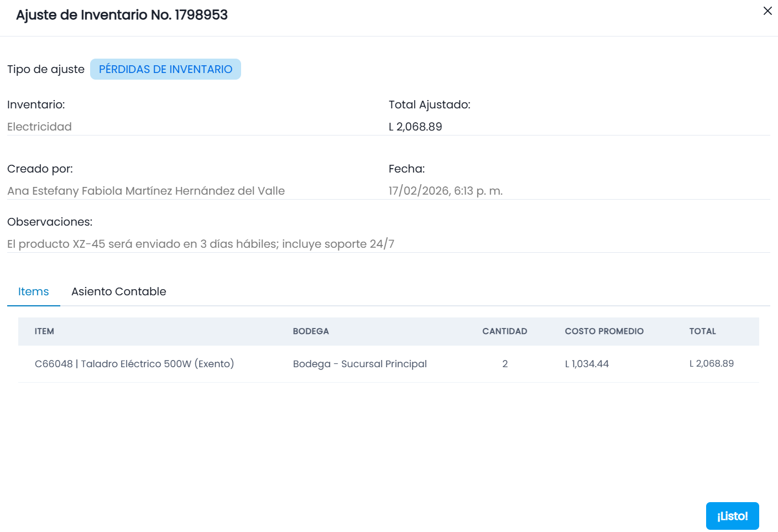Image resolution: width=778 pixels, height=532 pixels.
Task: Click the Electricidad inventory value
Action: click(39, 127)
